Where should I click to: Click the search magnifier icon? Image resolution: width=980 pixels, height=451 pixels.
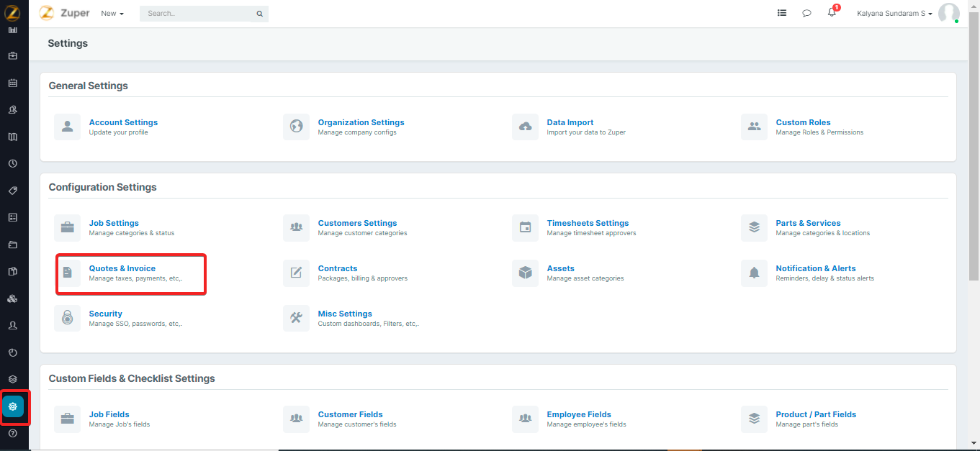pos(259,14)
